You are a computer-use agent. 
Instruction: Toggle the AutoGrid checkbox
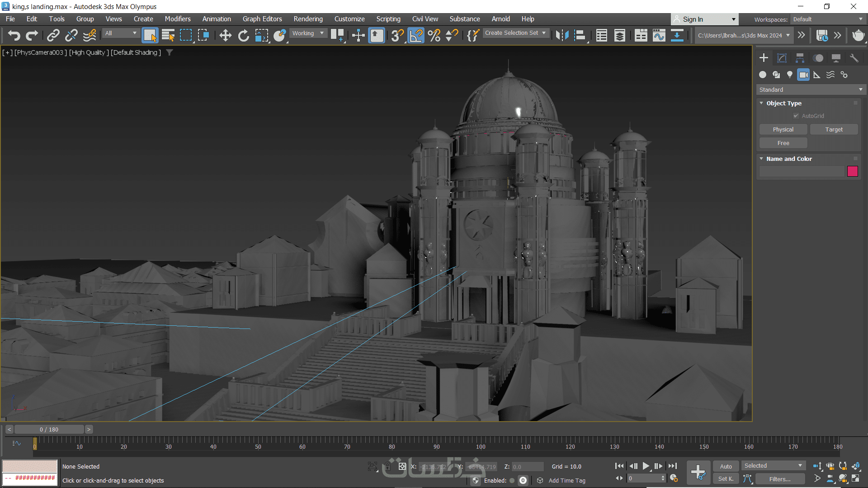[796, 116]
